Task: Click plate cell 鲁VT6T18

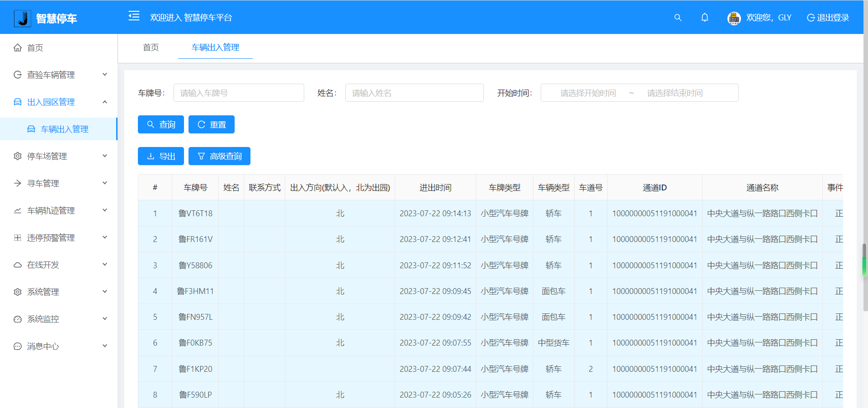Action: coord(195,213)
